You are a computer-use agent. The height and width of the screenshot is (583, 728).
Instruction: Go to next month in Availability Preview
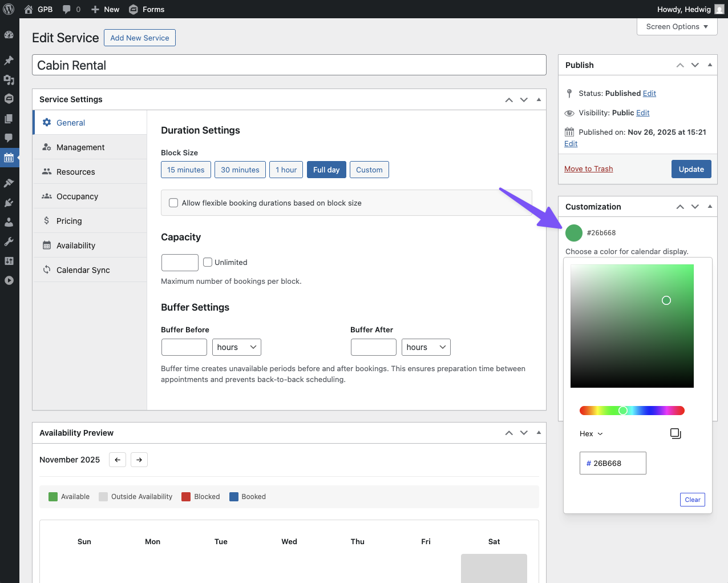[139, 460]
